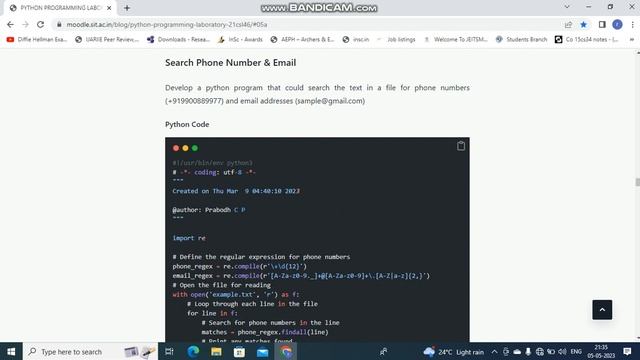Open a new browser tab

[x=127, y=8]
